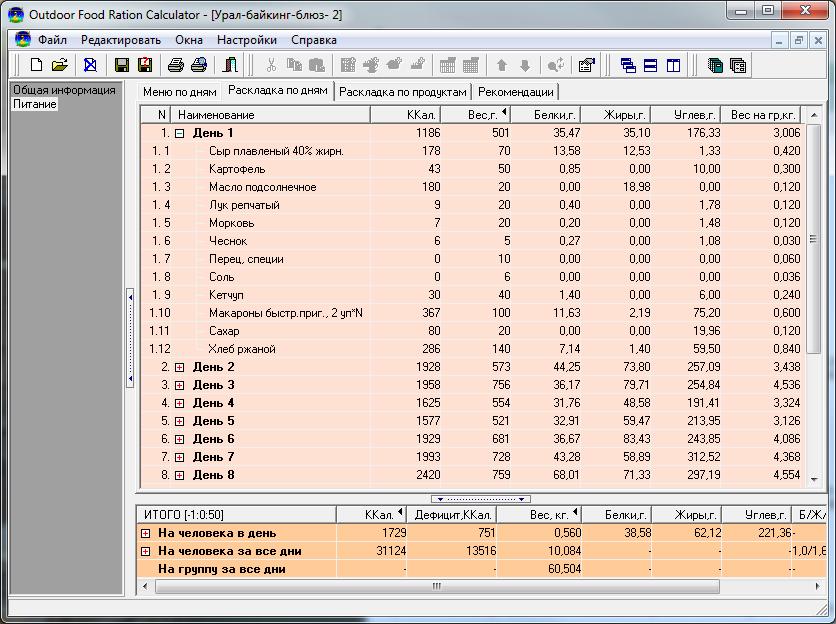
Task: Click the second greyed table grid icon
Action: coord(470,66)
